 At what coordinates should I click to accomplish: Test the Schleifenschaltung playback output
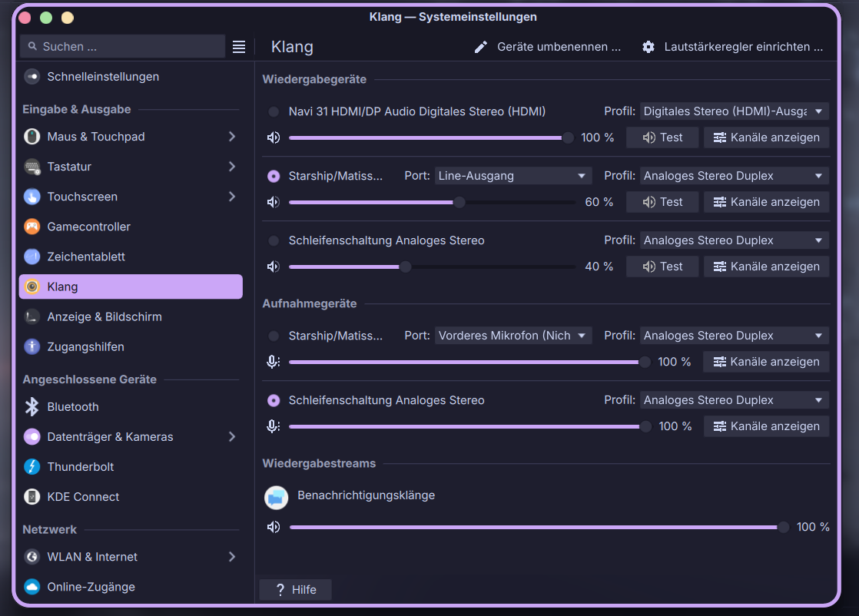coord(662,267)
